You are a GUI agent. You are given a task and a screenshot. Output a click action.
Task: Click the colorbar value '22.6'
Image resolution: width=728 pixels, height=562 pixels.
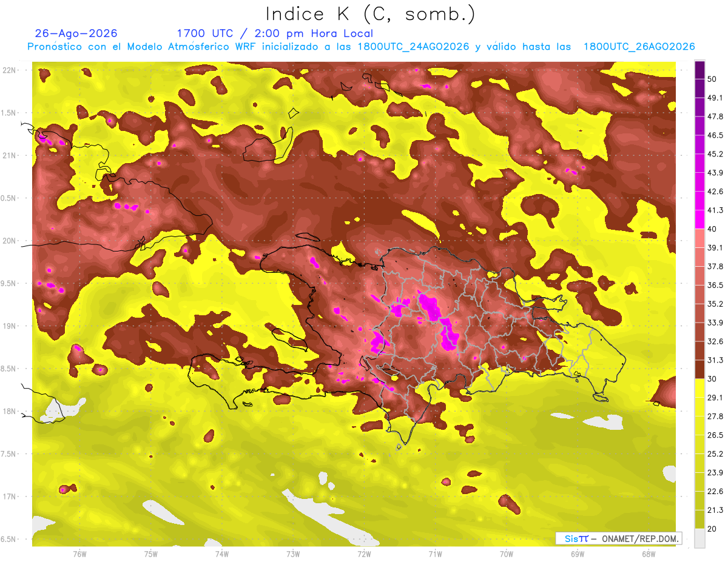715,491
